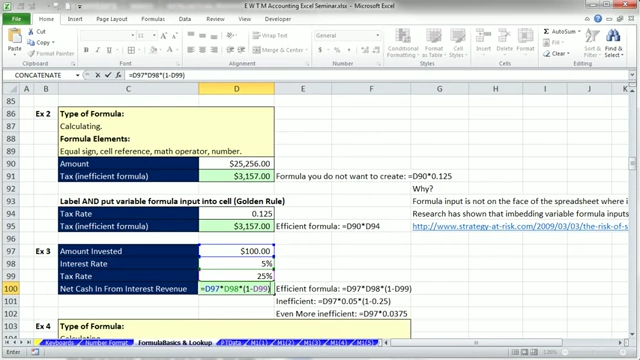Click the AutoSum sigma icon

[x=546, y=31]
